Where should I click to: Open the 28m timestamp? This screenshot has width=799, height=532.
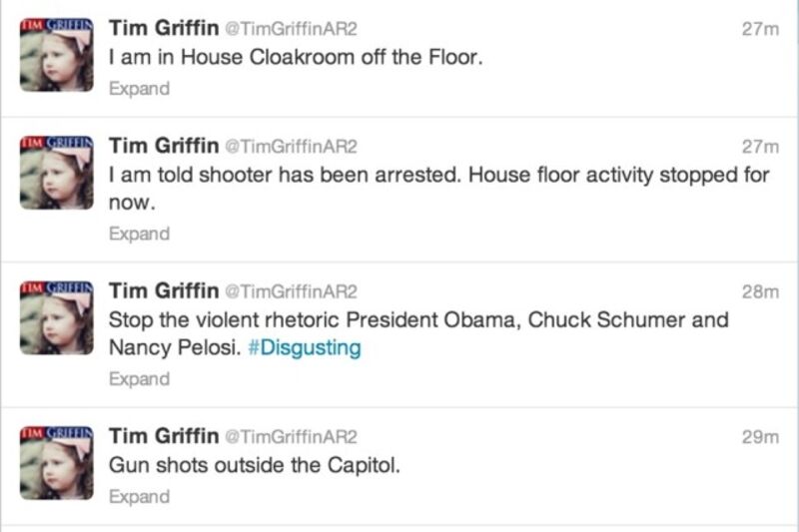pos(760,292)
